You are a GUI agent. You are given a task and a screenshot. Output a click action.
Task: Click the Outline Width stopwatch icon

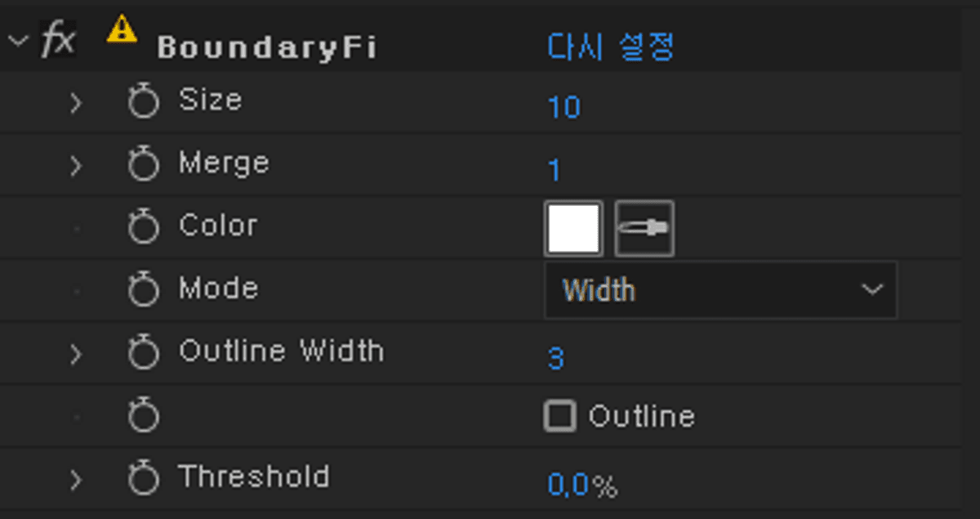point(144,354)
